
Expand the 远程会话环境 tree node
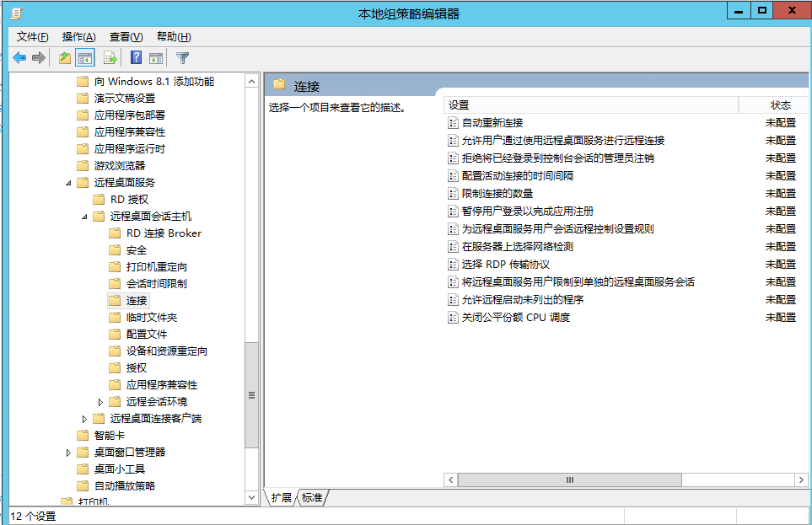click(100, 402)
